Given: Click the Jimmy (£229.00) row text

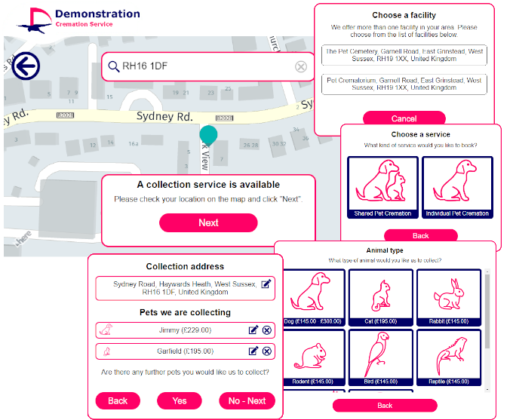Looking at the screenshot, I should coord(185,330).
